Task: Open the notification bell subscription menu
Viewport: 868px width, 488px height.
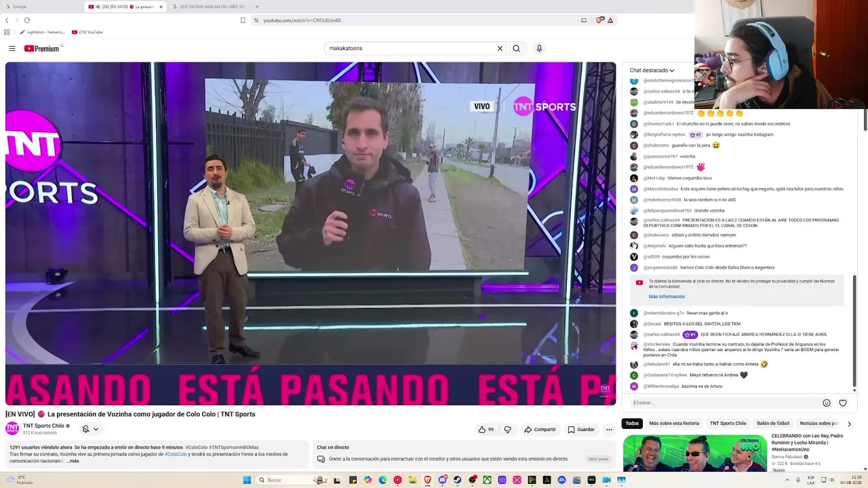Action: (90, 429)
